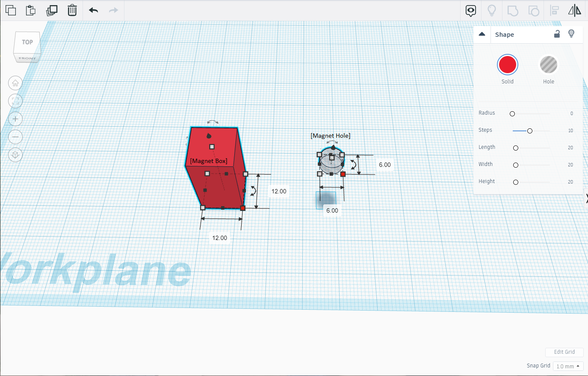Select the Magnet Hole cylinder shape
Viewport: 588px width, 376px height.
click(331, 161)
